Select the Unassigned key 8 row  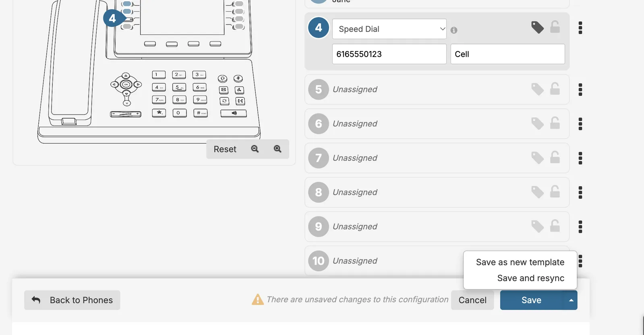click(437, 192)
